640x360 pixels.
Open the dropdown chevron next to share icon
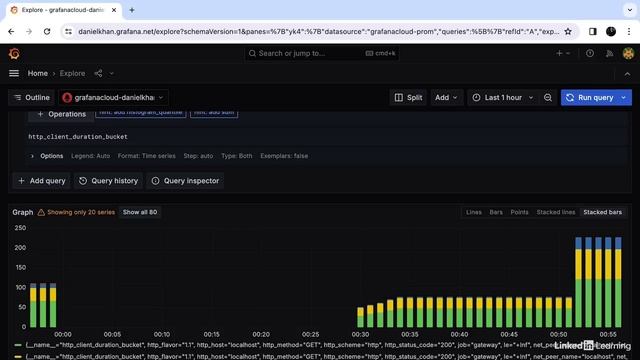[x=111, y=73]
